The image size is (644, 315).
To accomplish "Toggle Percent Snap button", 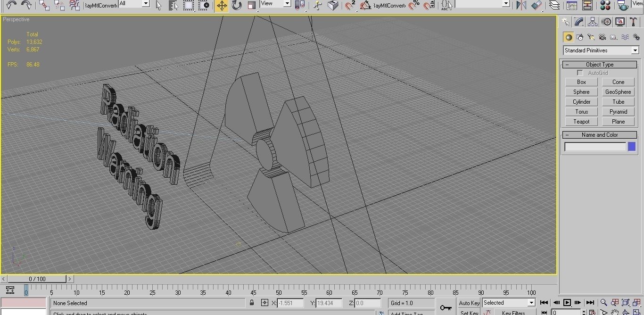I will [x=414, y=5].
